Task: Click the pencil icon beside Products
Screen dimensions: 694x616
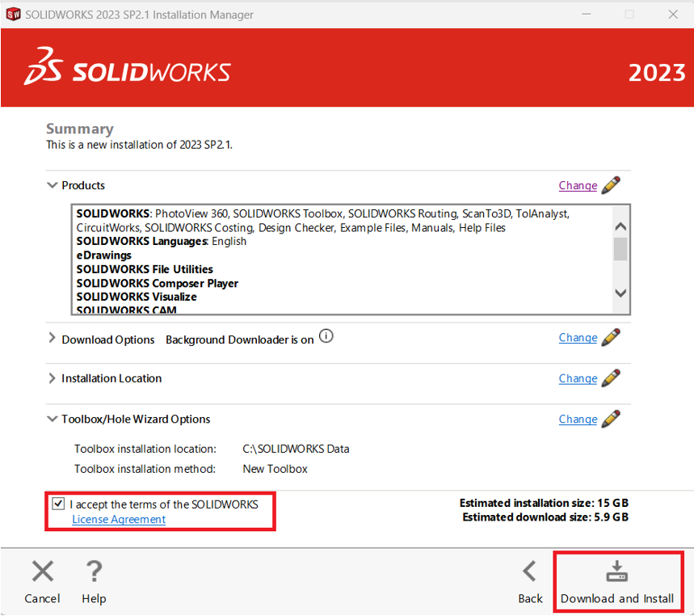Action: pyautogui.click(x=612, y=185)
